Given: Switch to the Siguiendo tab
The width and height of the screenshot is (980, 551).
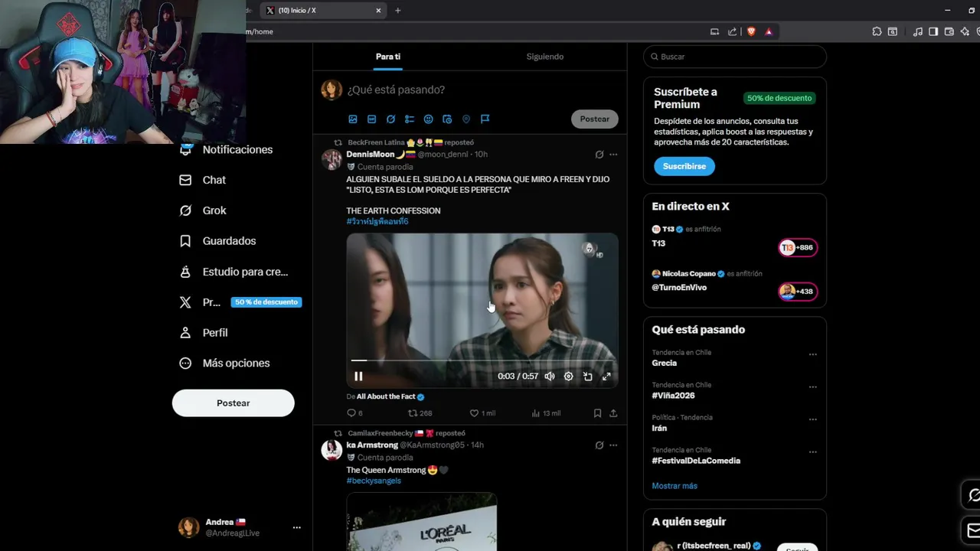Looking at the screenshot, I should 545,57.
